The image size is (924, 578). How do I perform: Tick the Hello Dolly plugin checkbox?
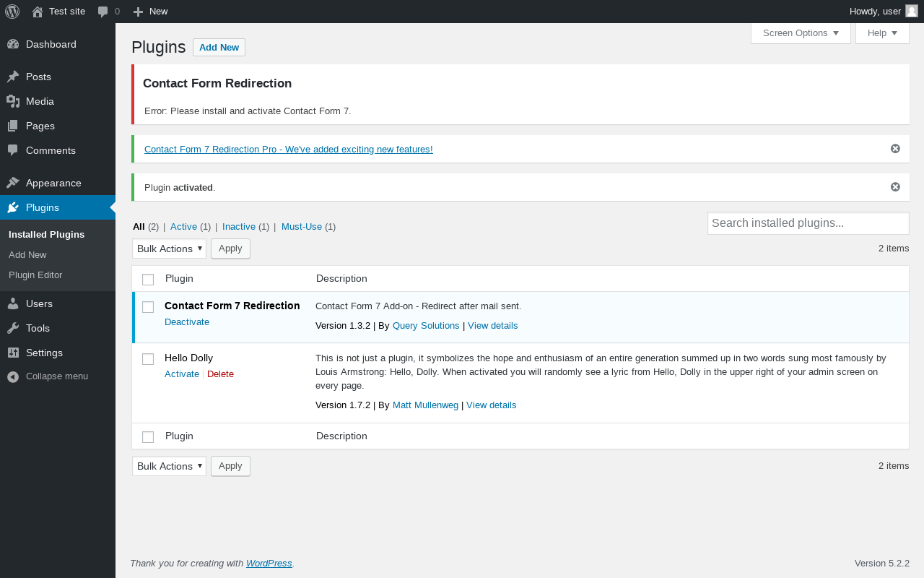[x=148, y=359]
